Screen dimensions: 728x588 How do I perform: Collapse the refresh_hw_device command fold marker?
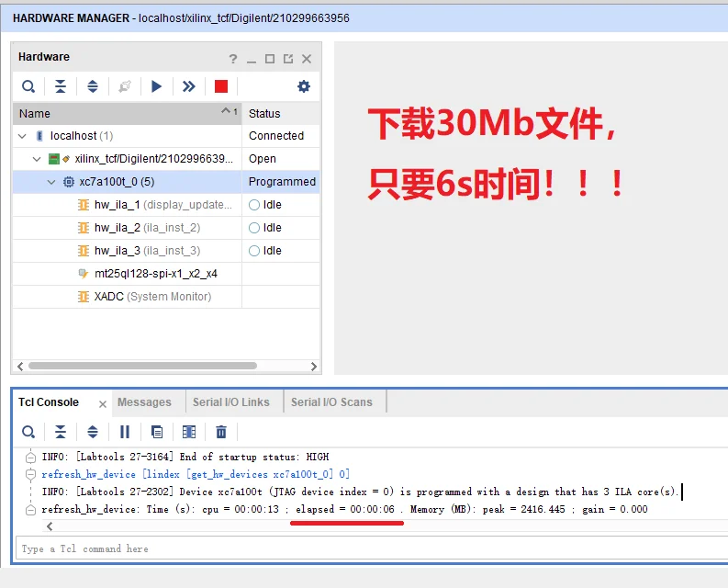coord(30,475)
